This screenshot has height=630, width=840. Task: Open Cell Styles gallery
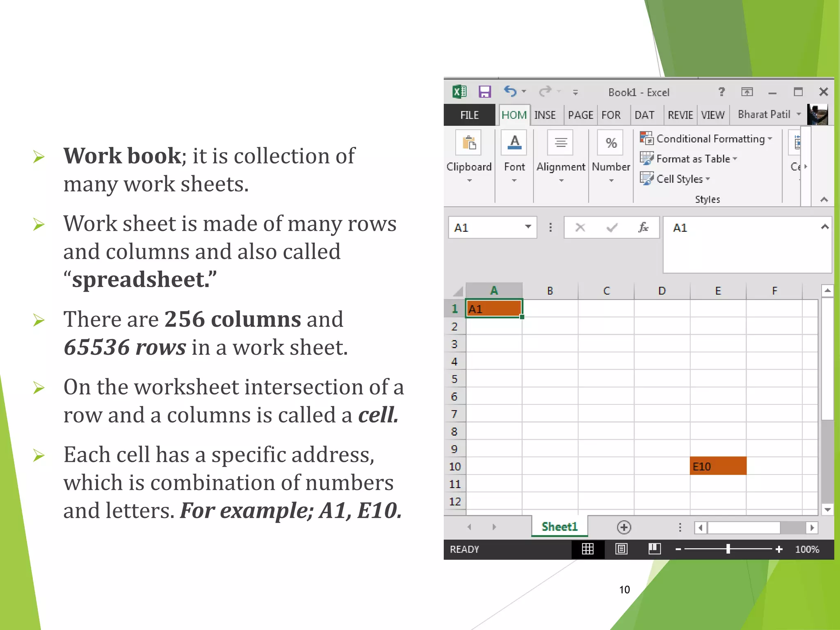(675, 179)
